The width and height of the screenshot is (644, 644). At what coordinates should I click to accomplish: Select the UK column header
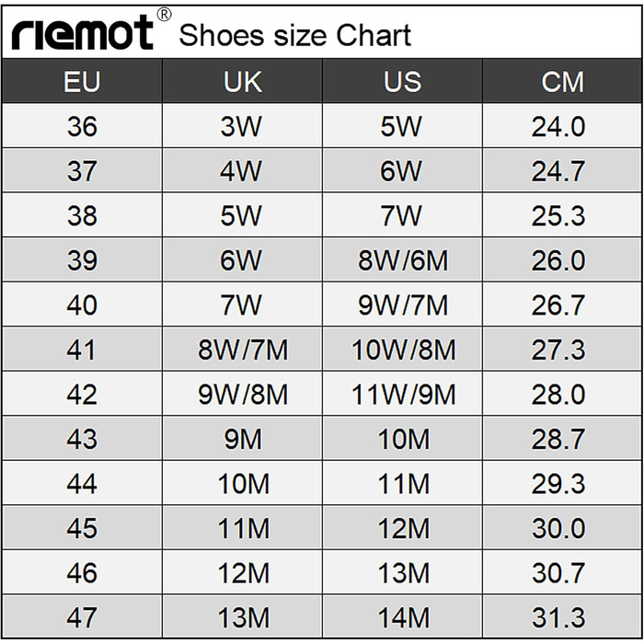242,81
